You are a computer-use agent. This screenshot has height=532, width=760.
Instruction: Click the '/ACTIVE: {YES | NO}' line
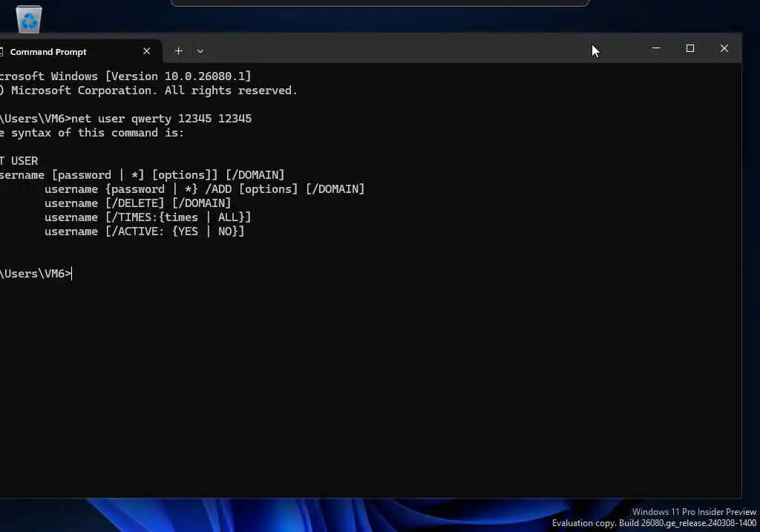[x=145, y=231]
